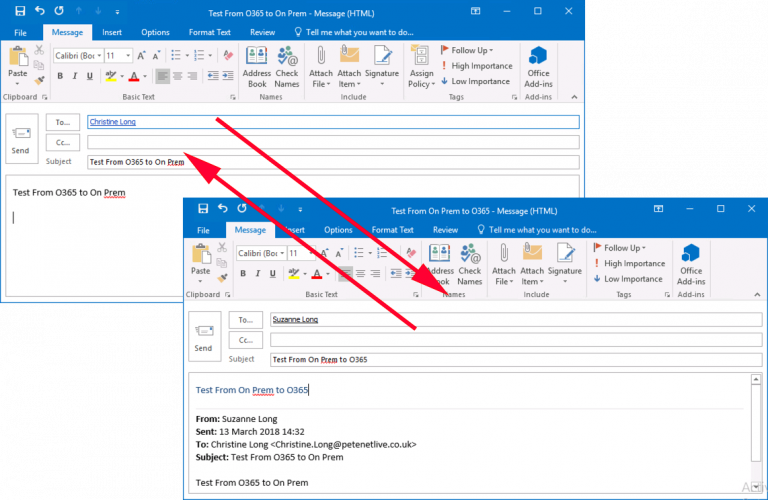Click message body scrollbar in front window
Image resolution: width=768 pixels, height=500 pixels.
756,433
